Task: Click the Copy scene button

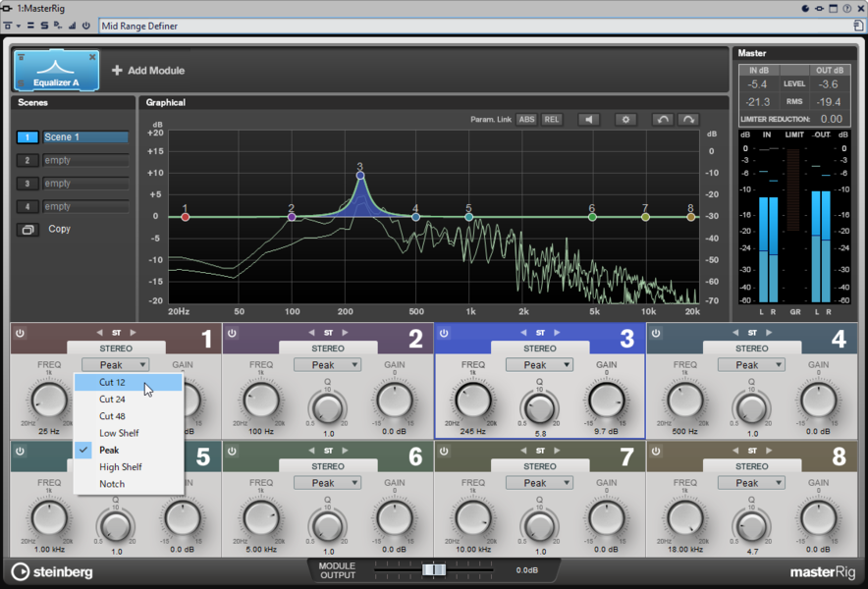Action: pos(27,229)
